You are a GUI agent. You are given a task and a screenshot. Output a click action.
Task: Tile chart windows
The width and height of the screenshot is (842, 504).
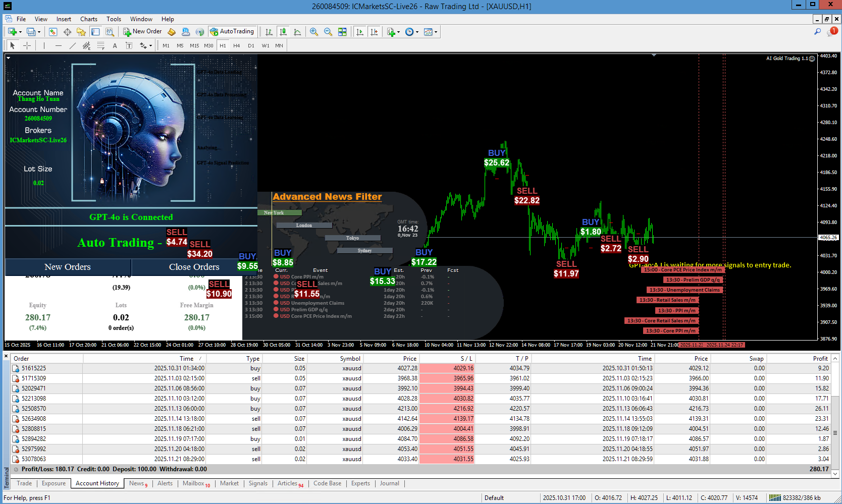tap(342, 32)
